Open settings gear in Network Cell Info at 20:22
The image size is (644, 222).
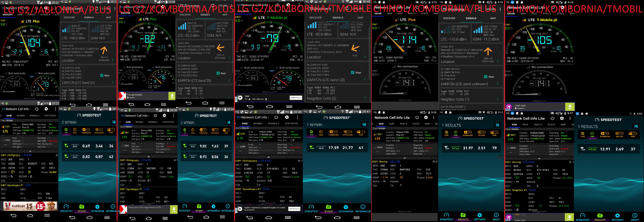(46, 109)
